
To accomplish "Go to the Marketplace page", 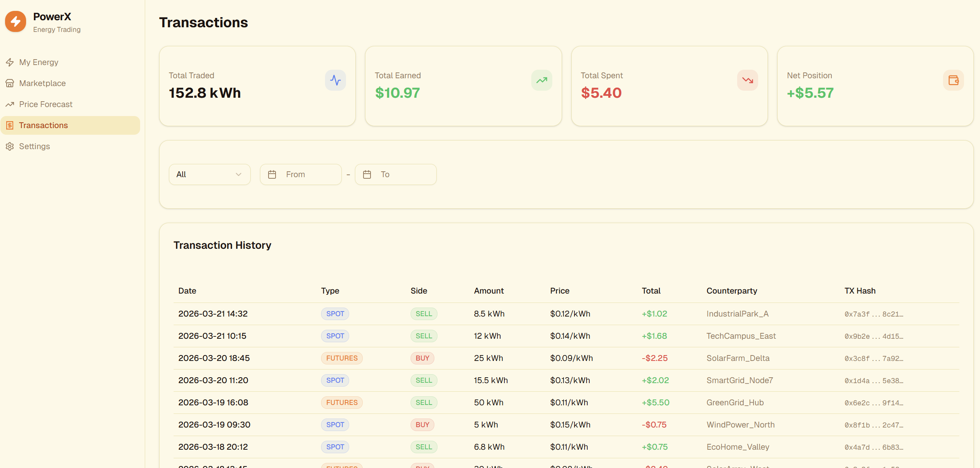I will [42, 83].
